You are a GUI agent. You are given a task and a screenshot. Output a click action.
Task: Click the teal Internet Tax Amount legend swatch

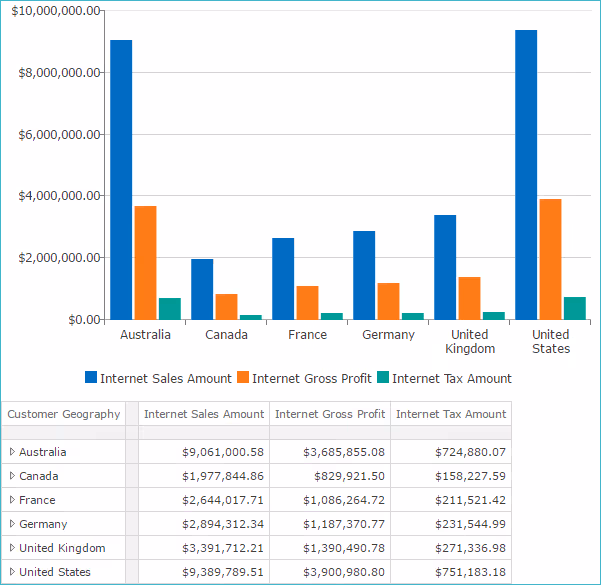pyautogui.click(x=382, y=378)
